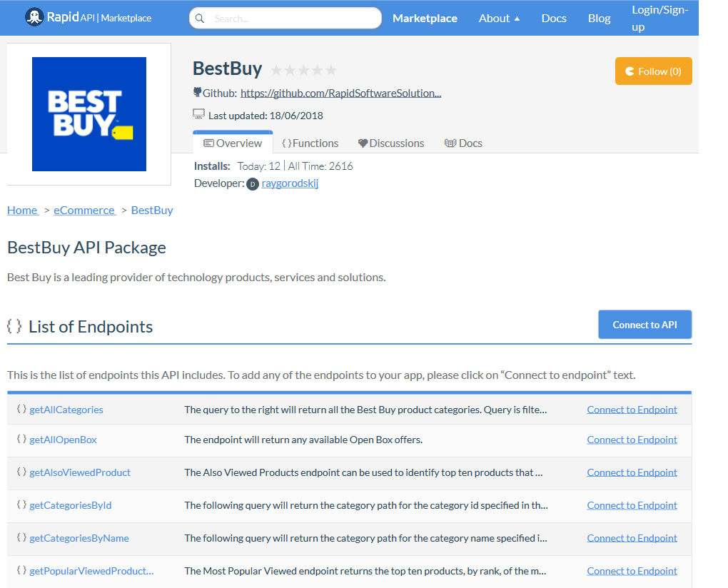Open the getCategoriesById endpoint link

pyautogui.click(x=71, y=505)
